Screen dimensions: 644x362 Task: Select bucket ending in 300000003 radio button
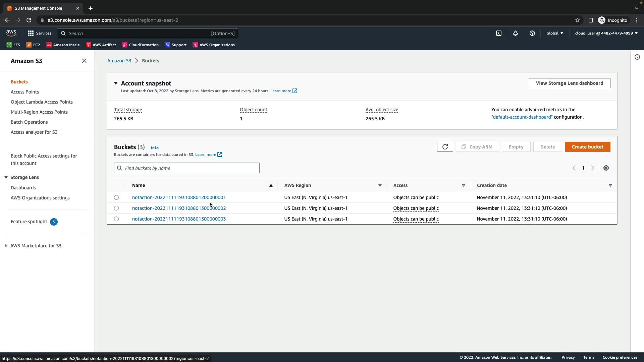pos(116,219)
